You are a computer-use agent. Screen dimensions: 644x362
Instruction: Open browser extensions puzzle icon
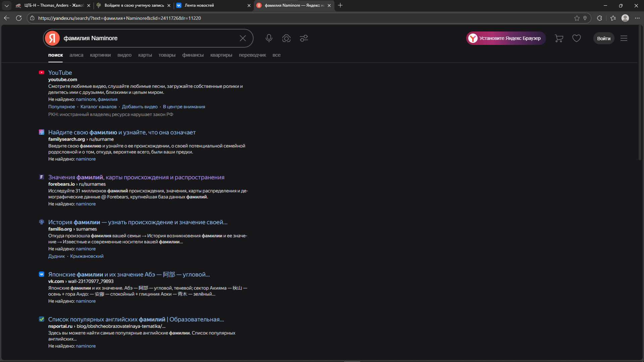point(599,18)
